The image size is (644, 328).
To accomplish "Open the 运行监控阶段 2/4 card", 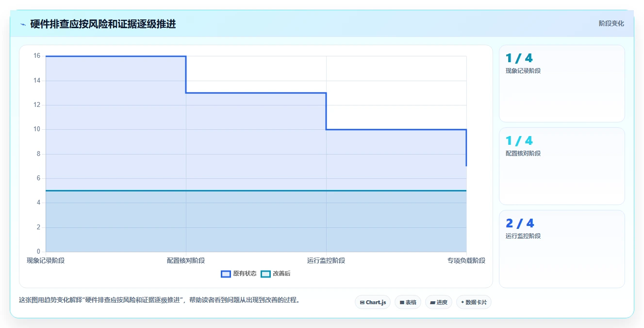I will (562, 249).
